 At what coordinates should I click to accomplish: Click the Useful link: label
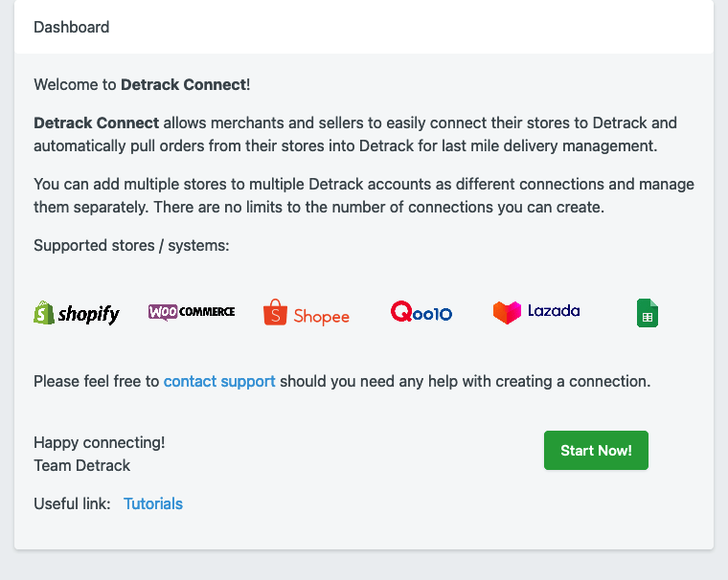click(x=72, y=503)
